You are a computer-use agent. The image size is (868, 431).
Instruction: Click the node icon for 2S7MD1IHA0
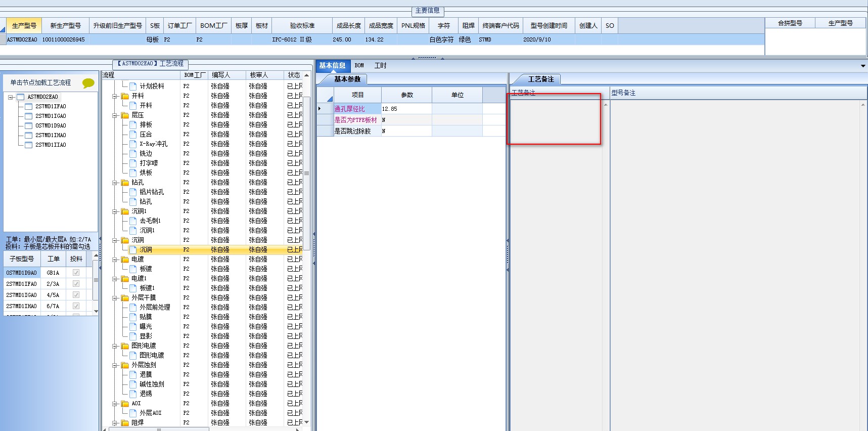(x=29, y=135)
